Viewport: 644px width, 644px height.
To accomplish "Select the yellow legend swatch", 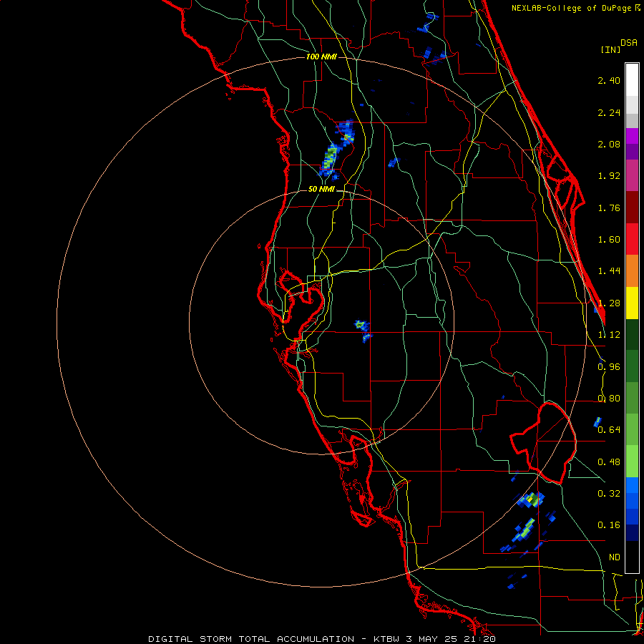I will [632, 303].
